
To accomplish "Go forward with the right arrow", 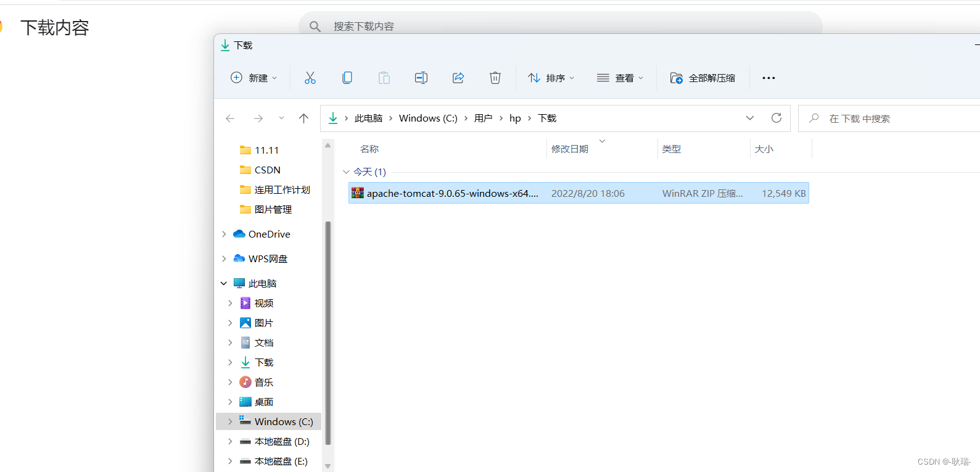I will (x=258, y=118).
